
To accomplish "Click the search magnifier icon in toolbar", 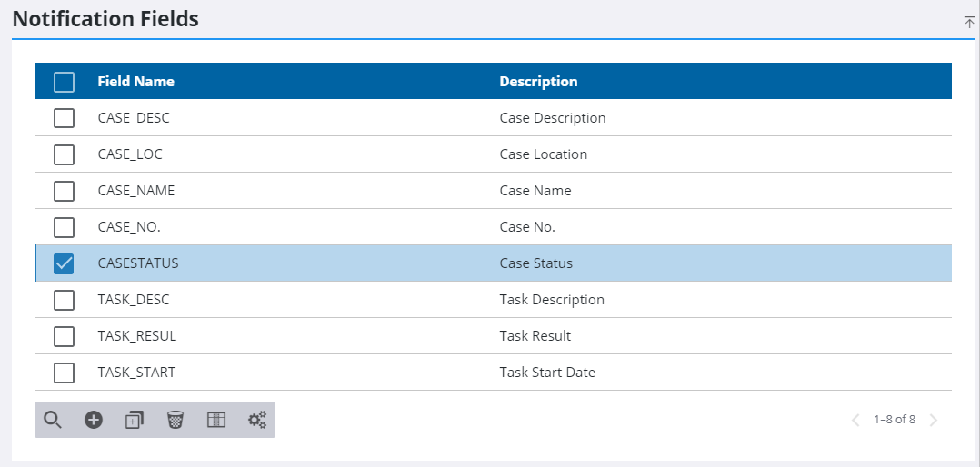I will pos(53,420).
